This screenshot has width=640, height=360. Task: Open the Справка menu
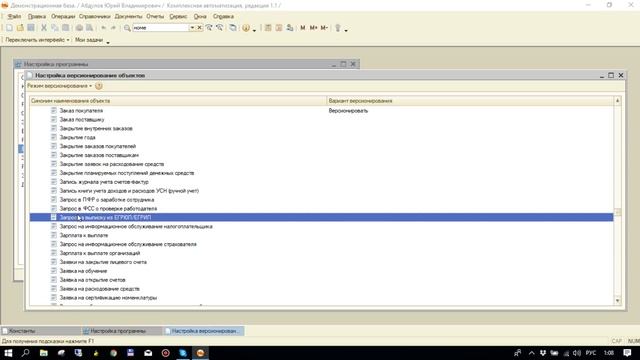(x=223, y=16)
